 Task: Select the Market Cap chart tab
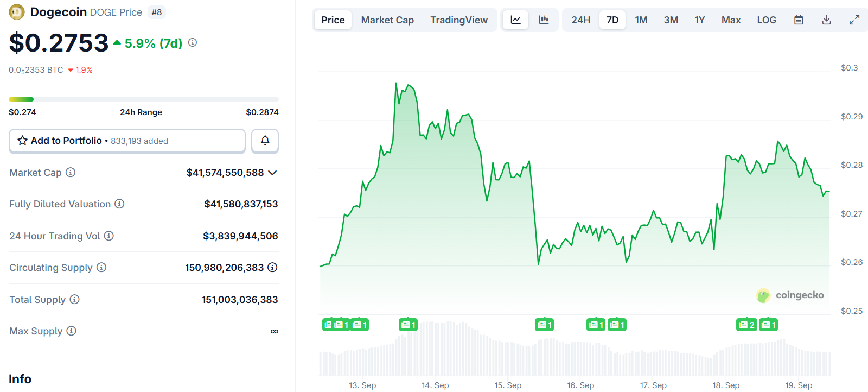[x=387, y=20]
